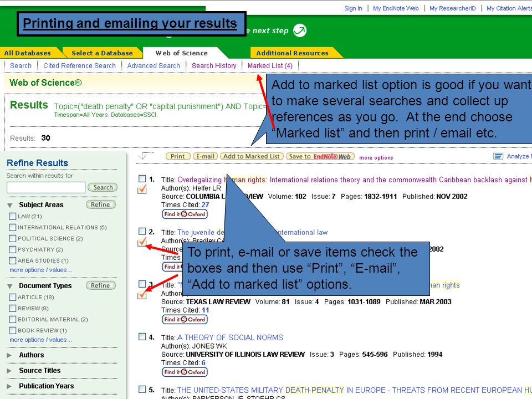Viewport: 532px width, 399px height.
Task: Click Save to EndNote Web button
Action: [320, 156]
